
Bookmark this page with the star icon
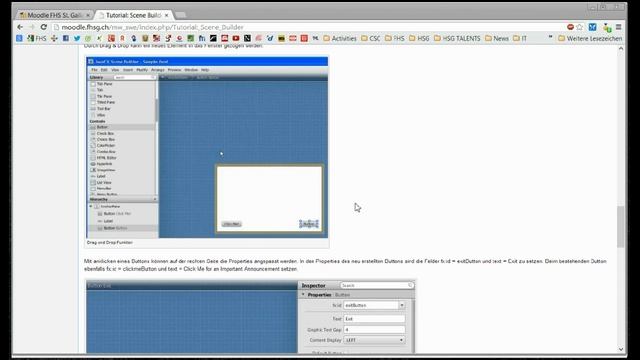(580, 27)
